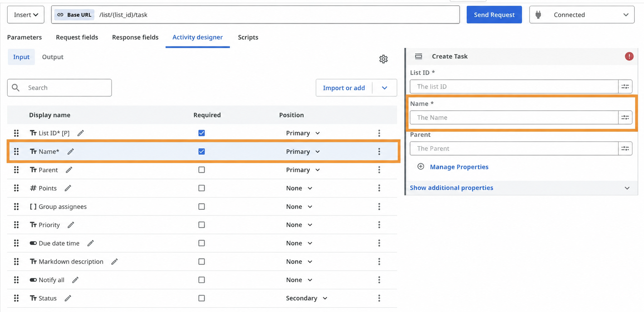
Task: Expand Show additional properties
Action: (x=521, y=188)
